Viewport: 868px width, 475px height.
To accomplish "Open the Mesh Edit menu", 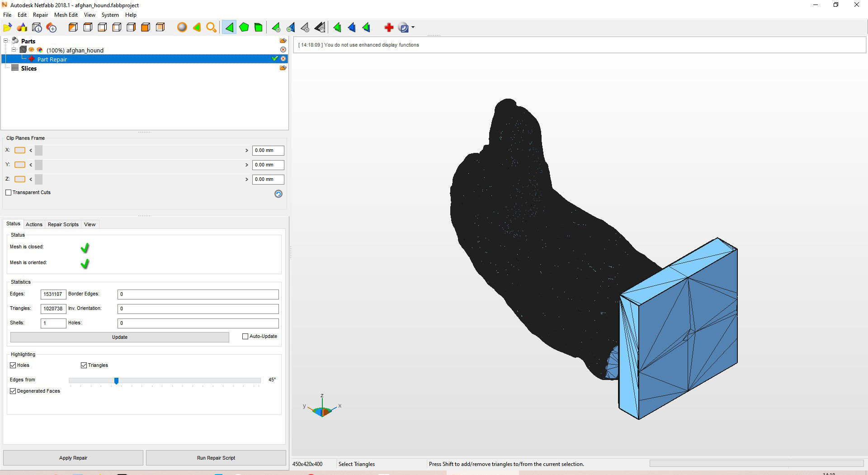I will pyautogui.click(x=66, y=15).
